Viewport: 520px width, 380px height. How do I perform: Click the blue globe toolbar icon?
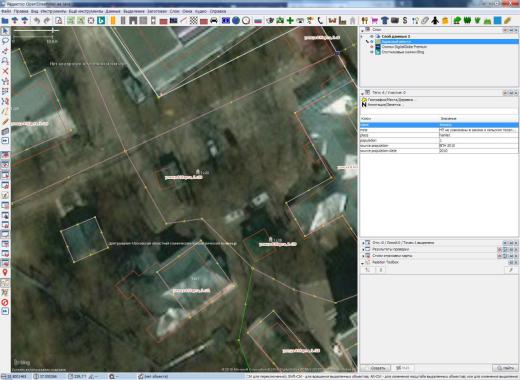pos(236,20)
